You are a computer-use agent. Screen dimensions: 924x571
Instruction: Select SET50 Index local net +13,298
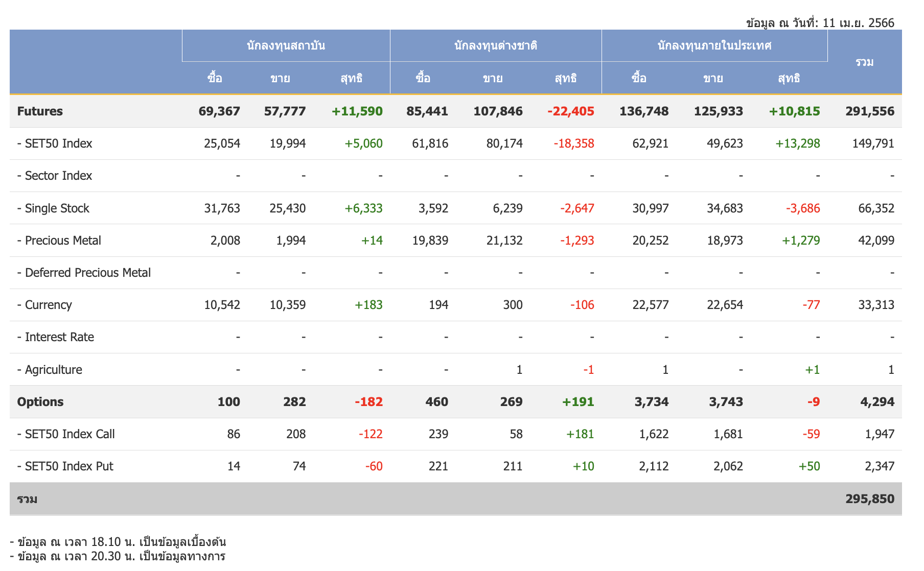[x=798, y=144]
